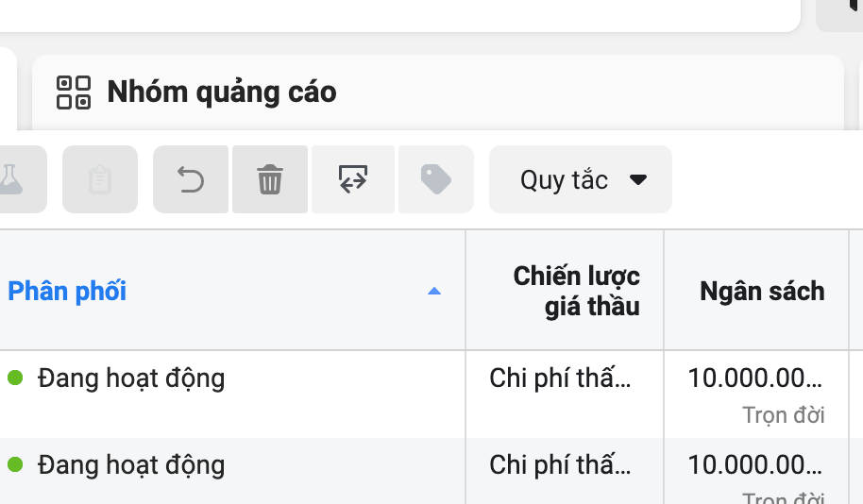
Task: Click first row 10.000.00... budget value
Action: pos(754,378)
